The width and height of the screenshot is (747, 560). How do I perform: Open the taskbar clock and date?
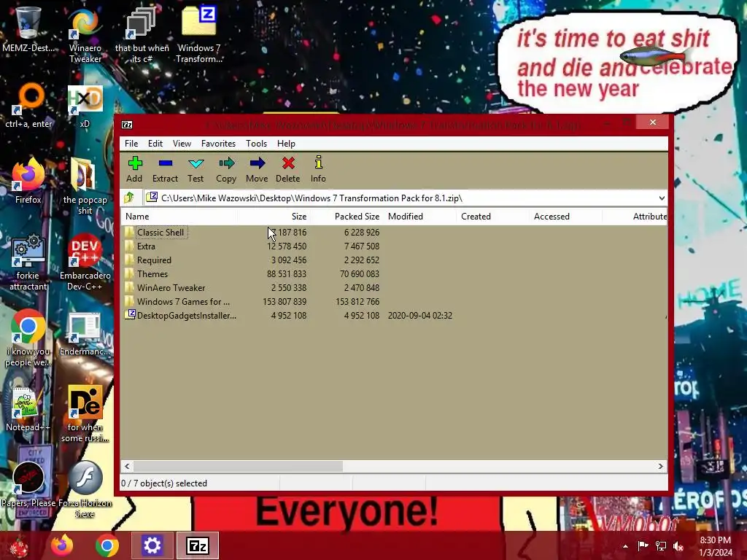point(715,546)
